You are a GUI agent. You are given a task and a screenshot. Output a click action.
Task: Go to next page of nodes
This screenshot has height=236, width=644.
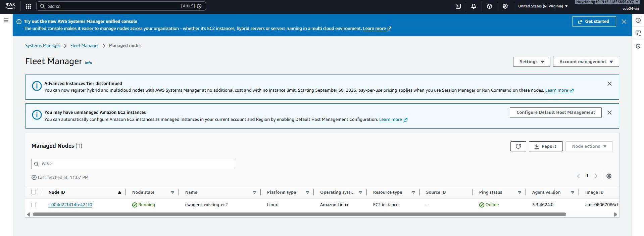click(x=596, y=176)
